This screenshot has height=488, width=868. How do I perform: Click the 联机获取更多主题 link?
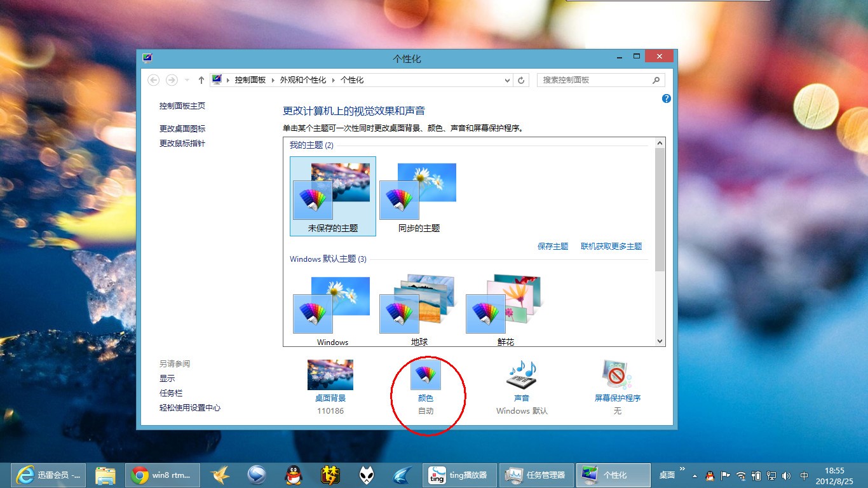(611, 247)
